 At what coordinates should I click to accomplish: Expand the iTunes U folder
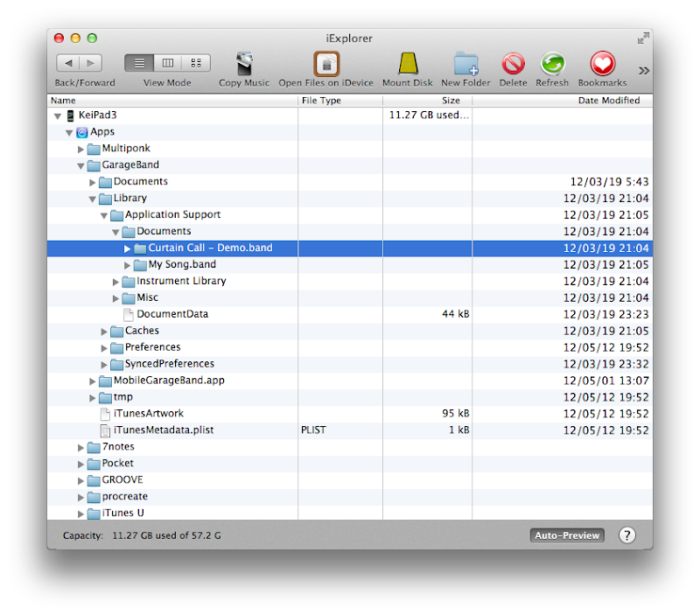[80, 514]
